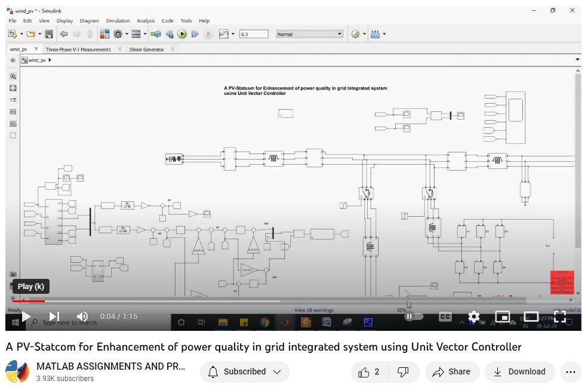Click the Download button
588x387 pixels.
click(x=519, y=372)
